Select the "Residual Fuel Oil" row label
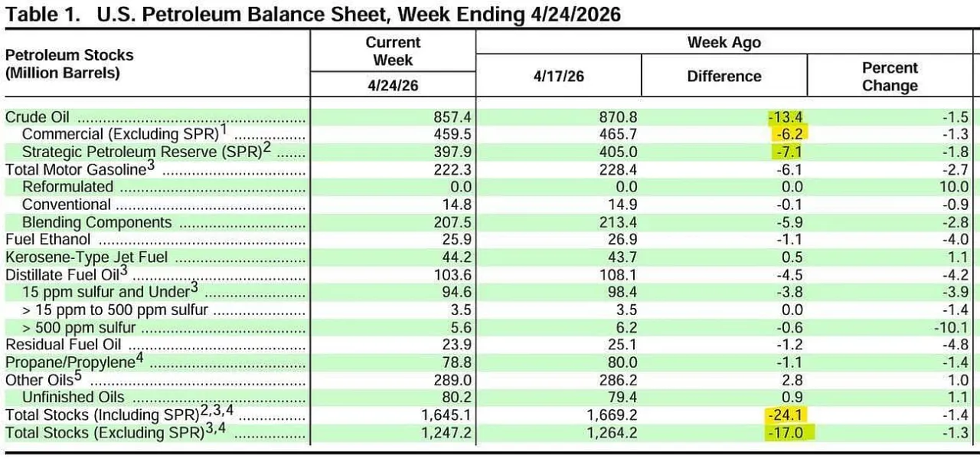Viewport: 980px width, 459px height. 63,345
